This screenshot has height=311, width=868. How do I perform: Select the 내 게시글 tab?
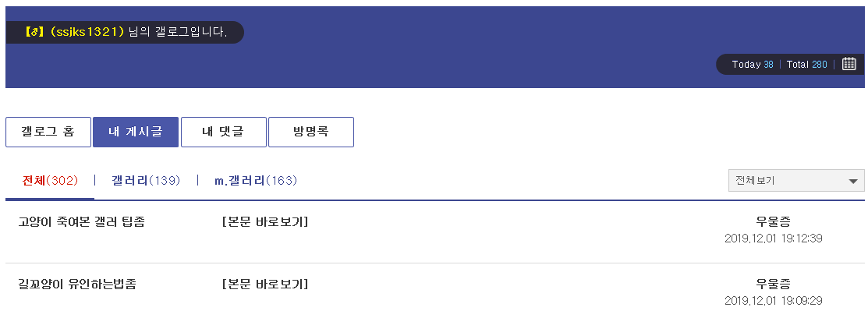point(136,132)
